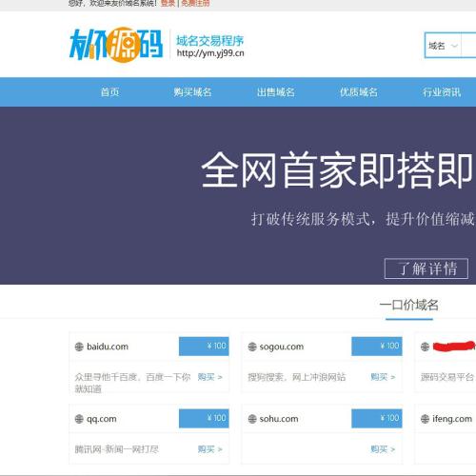The height and width of the screenshot is (476, 476).
Task: Click the globe icon beside sogou.com
Action: [252, 347]
